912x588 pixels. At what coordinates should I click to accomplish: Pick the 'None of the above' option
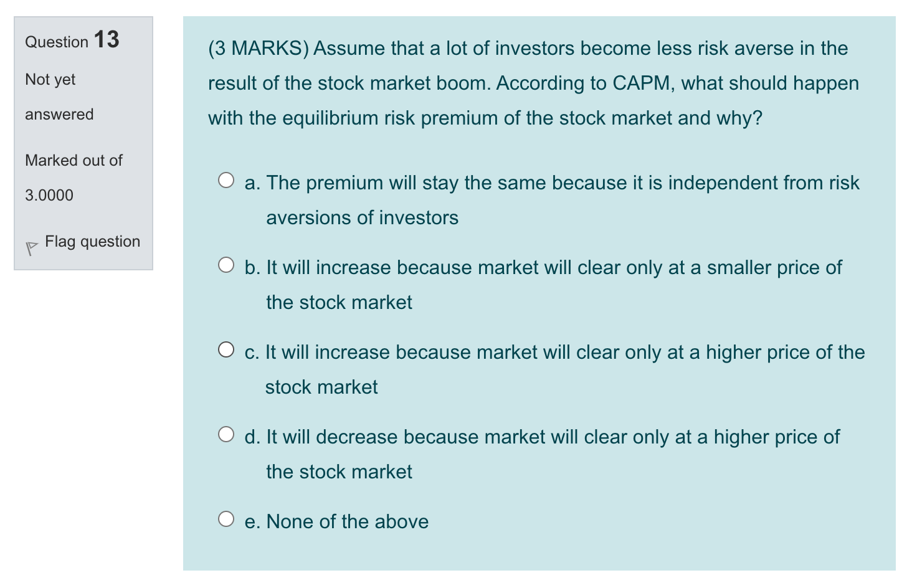point(226,518)
